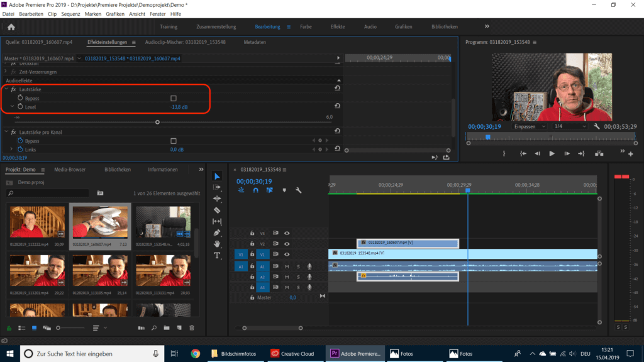
Task: Mute track A2 with its M button
Action: pyautogui.click(x=287, y=277)
